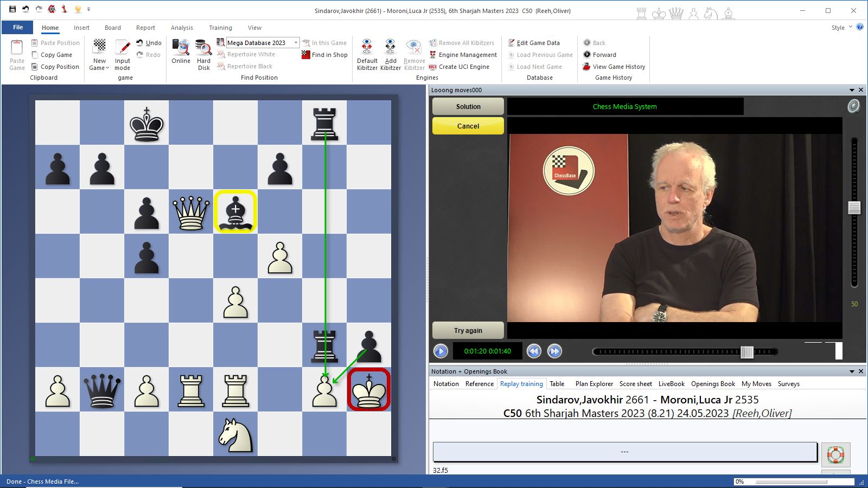The image size is (868, 488).
Task: Expand the Mega Database 2023 dropdown
Action: tap(296, 43)
